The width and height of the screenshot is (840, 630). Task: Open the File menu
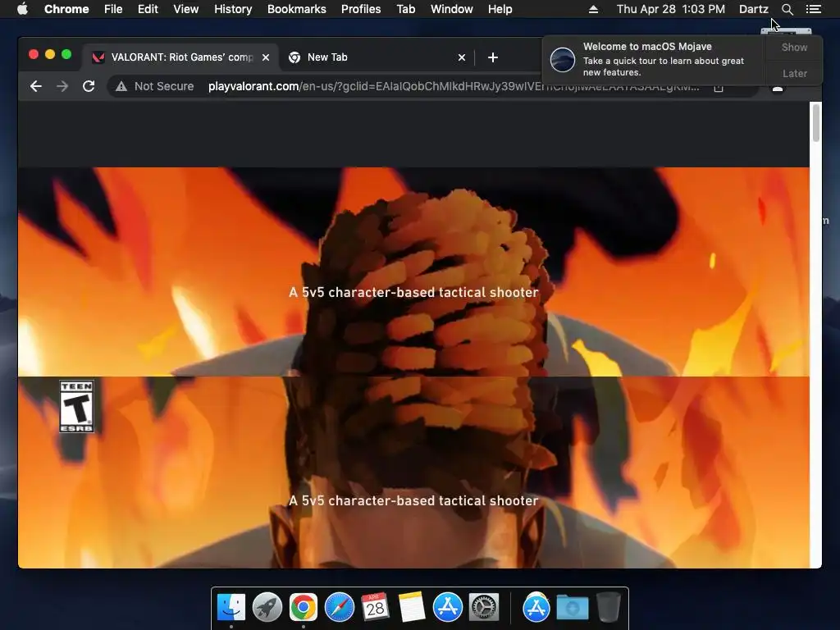(113, 9)
